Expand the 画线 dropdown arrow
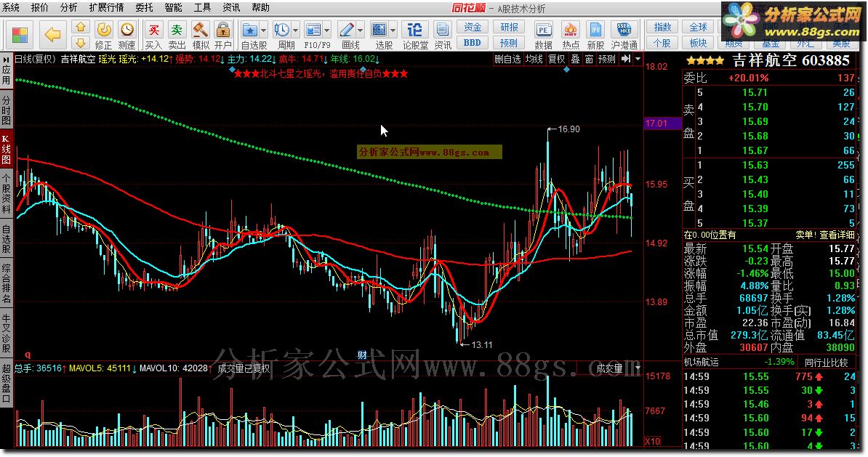 (361, 30)
